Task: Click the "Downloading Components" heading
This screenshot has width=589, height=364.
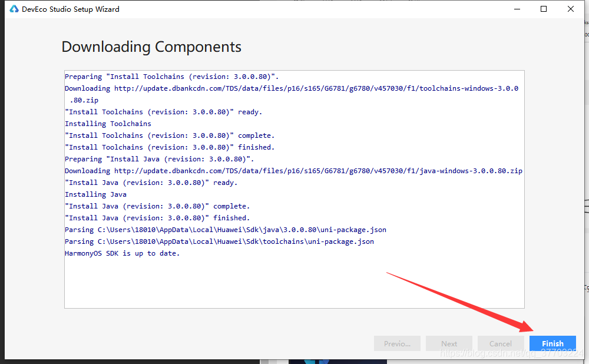Action: pos(151,47)
